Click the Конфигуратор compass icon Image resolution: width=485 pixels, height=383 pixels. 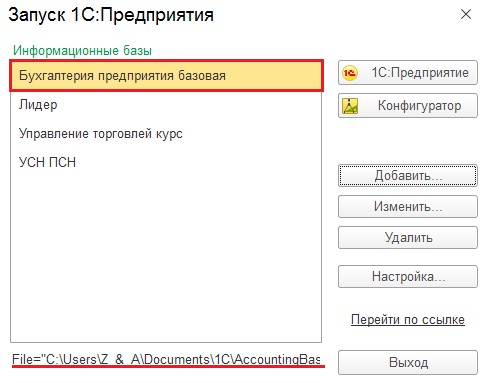350,106
